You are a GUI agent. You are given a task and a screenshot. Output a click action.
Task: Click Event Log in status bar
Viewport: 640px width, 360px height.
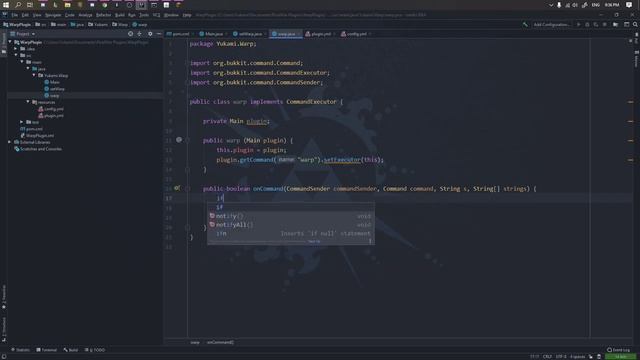point(618,350)
